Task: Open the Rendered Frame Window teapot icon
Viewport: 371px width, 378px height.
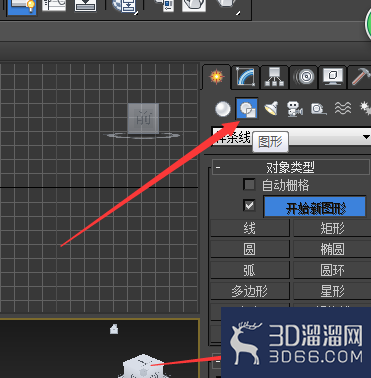Action: [x=194, y=6]
